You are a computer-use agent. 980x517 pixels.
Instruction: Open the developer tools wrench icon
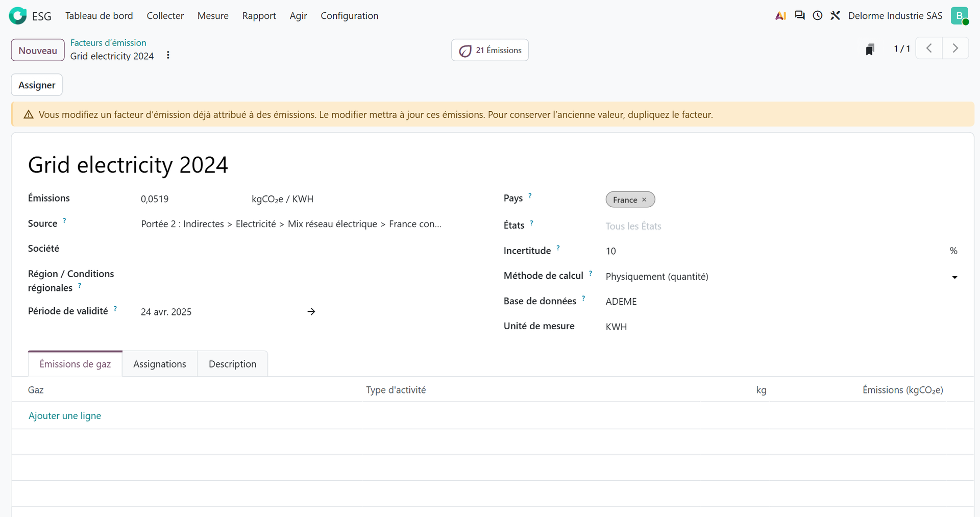[x=835, y=16]
